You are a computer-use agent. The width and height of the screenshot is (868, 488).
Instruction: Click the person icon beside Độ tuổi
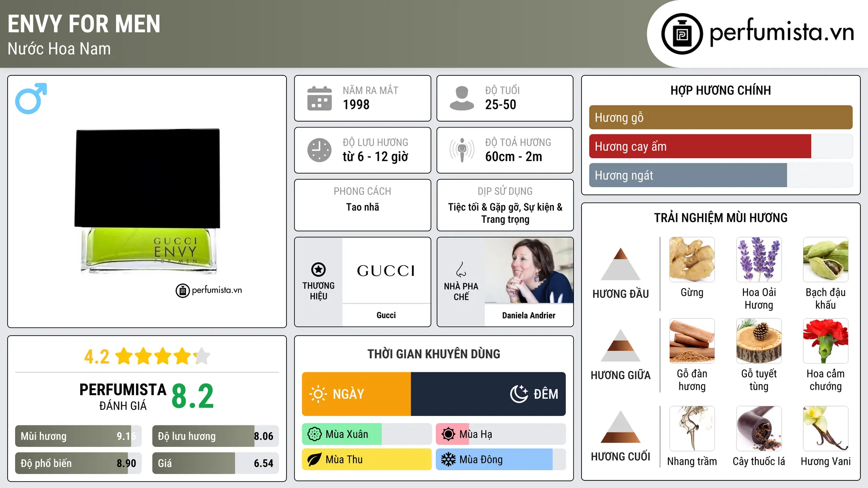462,98
